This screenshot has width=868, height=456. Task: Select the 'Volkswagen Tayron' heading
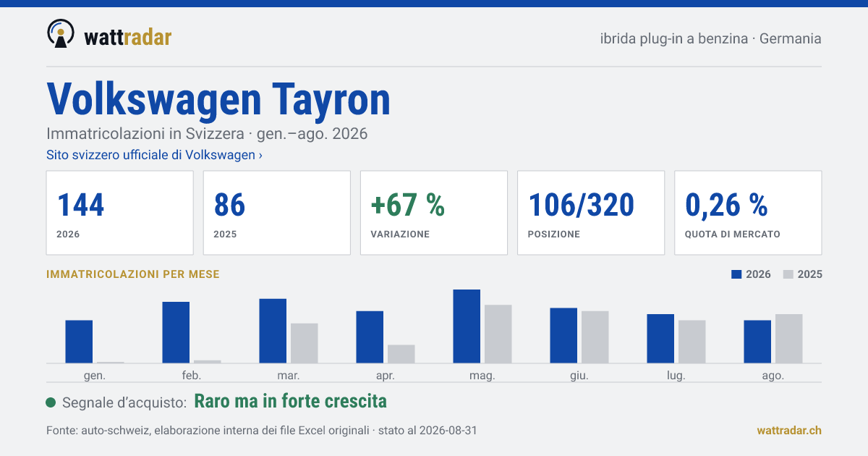[x=218, y=99]
